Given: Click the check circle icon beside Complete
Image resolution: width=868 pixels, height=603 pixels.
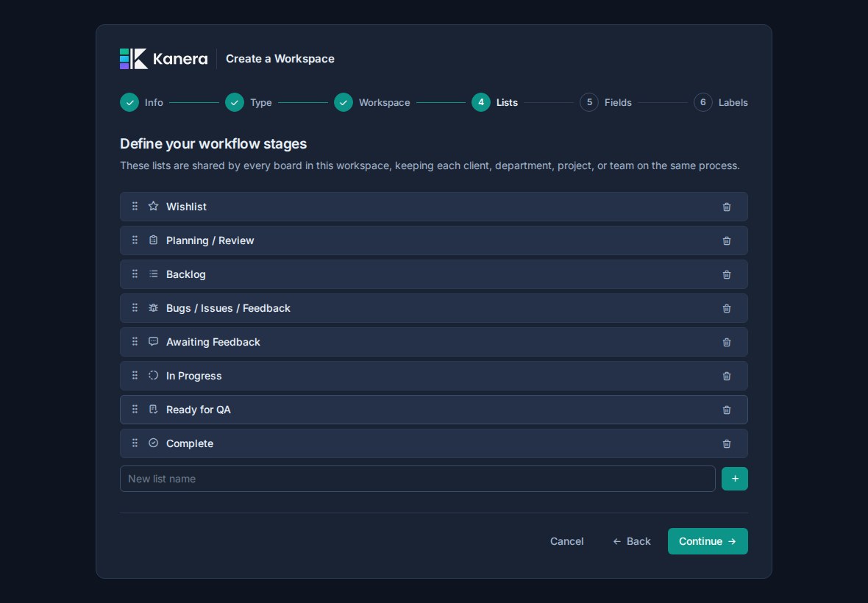Looking at the screenshot, I should 153,443.
